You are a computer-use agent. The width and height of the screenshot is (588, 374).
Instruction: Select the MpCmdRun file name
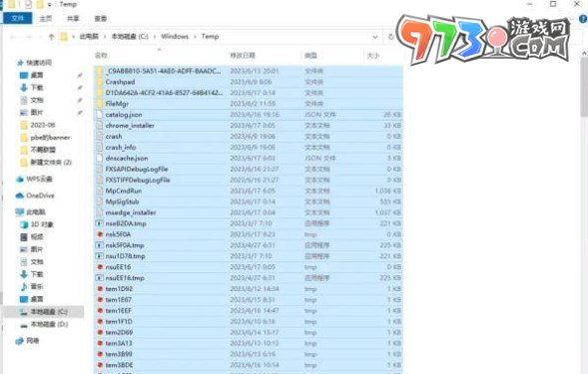(124, 190)
